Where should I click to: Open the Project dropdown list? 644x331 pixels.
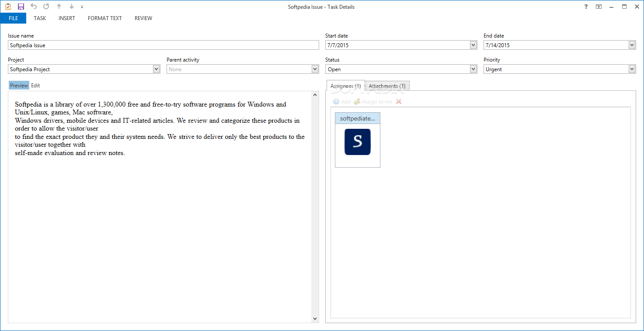[157, 69]
